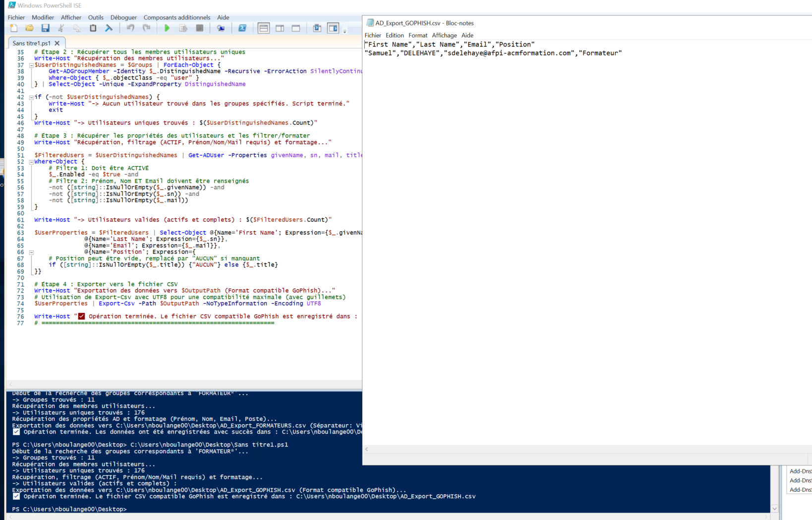812x520 pixels.
Task: Select the Sans titre1.ps1 script tab
Action: (x=31, y=43)
